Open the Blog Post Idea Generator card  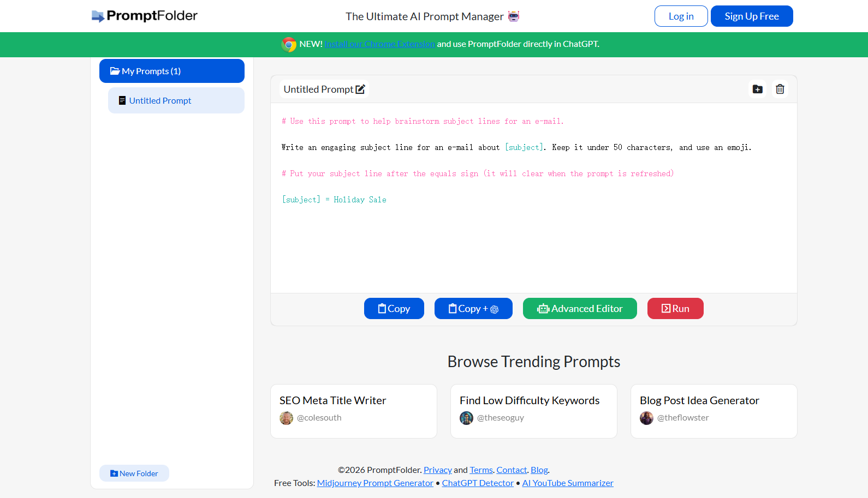pyautogui.click(x=714, y=411)
